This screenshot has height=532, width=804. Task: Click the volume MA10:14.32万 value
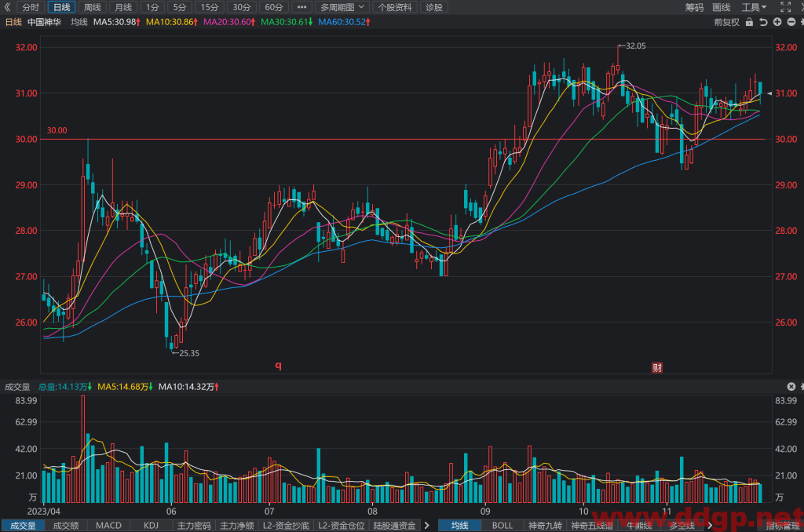tap(188, 387)
